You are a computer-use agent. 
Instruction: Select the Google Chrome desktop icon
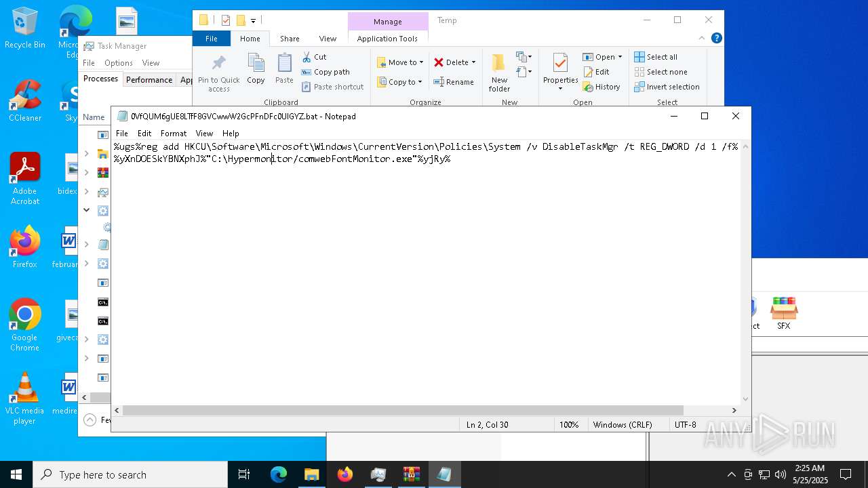click(25, 325)
